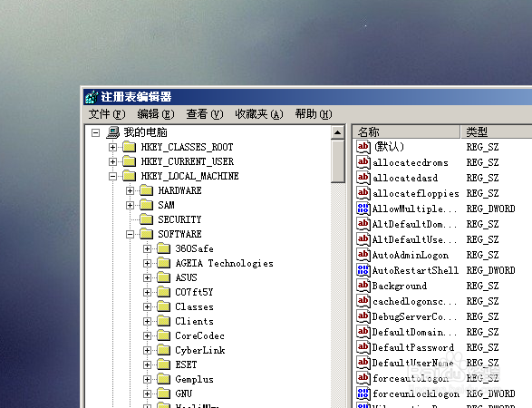Expand the HARDWARE key

pyautogui.click(x=130, y=190)
